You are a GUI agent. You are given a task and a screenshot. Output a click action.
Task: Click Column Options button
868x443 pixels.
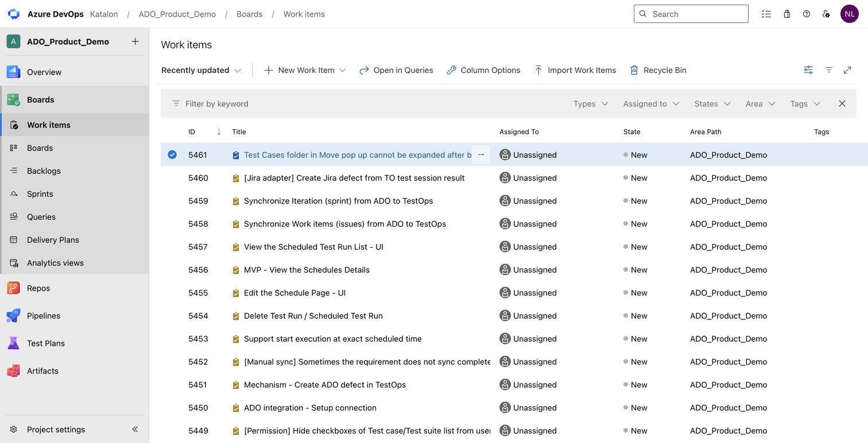(483, 70)
